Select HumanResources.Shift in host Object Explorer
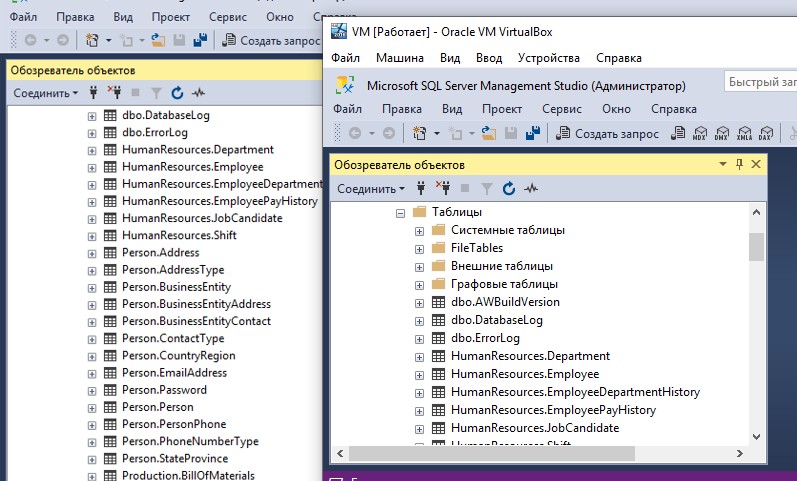This screenshot has height=481, width=797. click(x=179, y=235)
